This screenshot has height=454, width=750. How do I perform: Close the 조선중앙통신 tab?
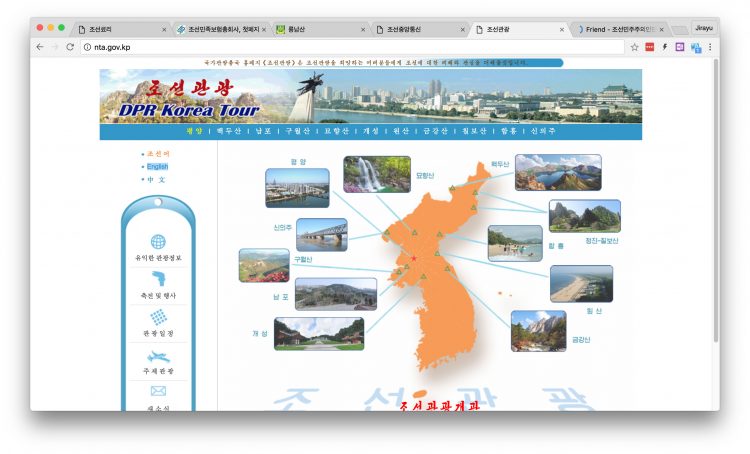click(x=462, y=30)
